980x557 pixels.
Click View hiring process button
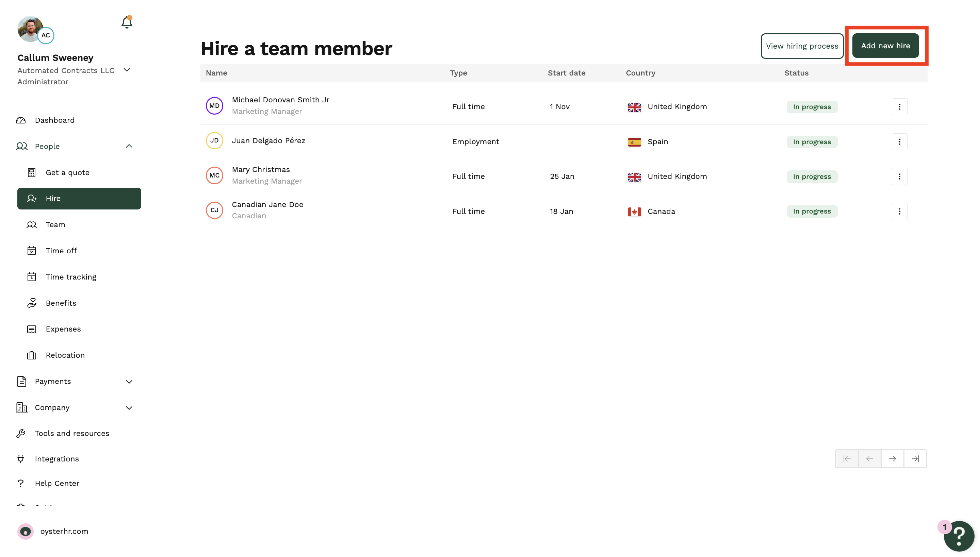tap(802, 46)
